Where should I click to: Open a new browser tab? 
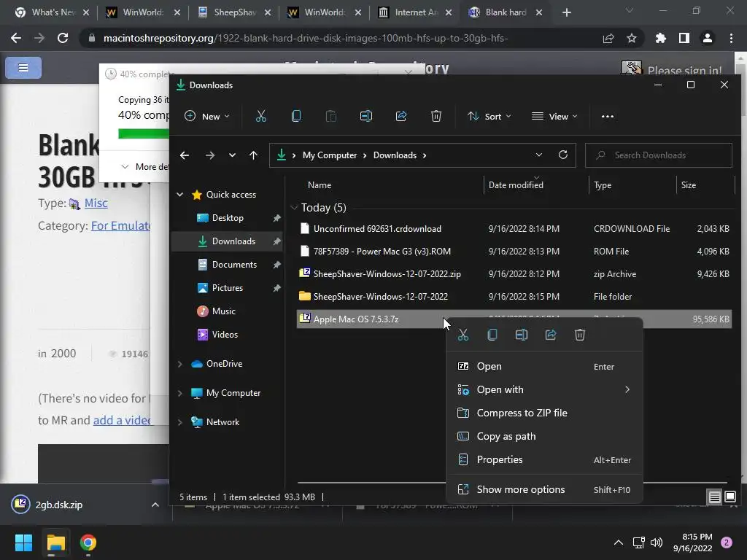click(566, 12)
